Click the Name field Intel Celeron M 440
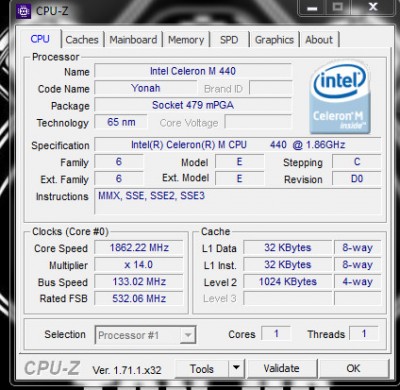The width and height of the screenshot is (400, 390). point(193,71)
